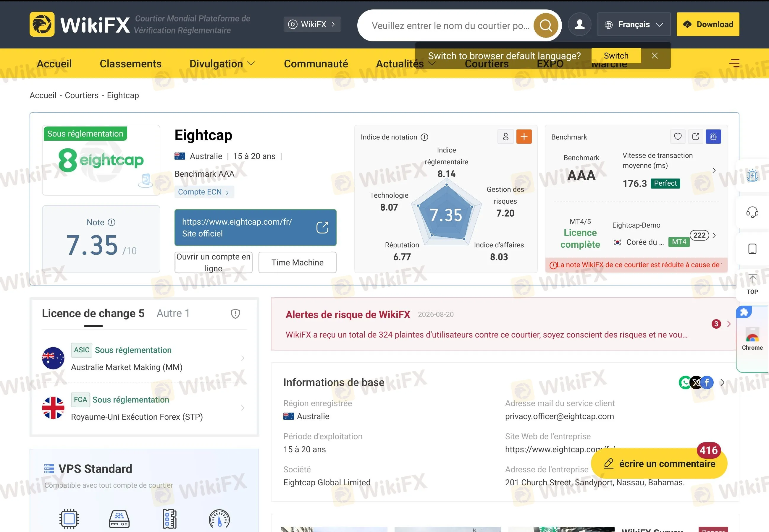Screen dimensions: 769x532
Task: Dismiss the language switch prompt
Action: point(655,56)
